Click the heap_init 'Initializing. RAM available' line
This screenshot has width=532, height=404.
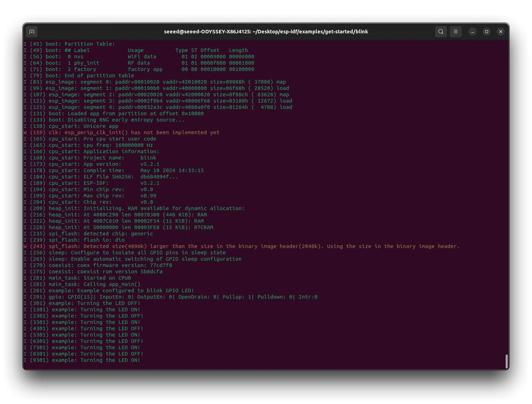134,208
